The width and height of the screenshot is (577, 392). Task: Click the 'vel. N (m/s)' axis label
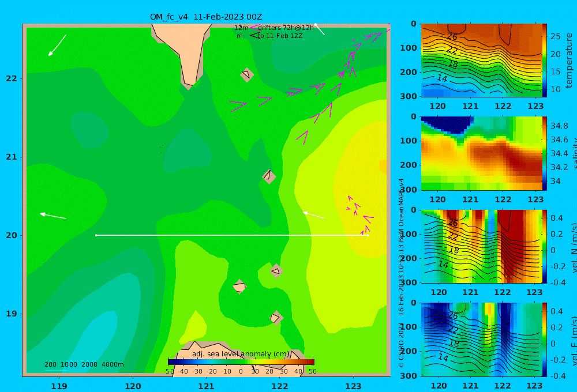[574, 248]
